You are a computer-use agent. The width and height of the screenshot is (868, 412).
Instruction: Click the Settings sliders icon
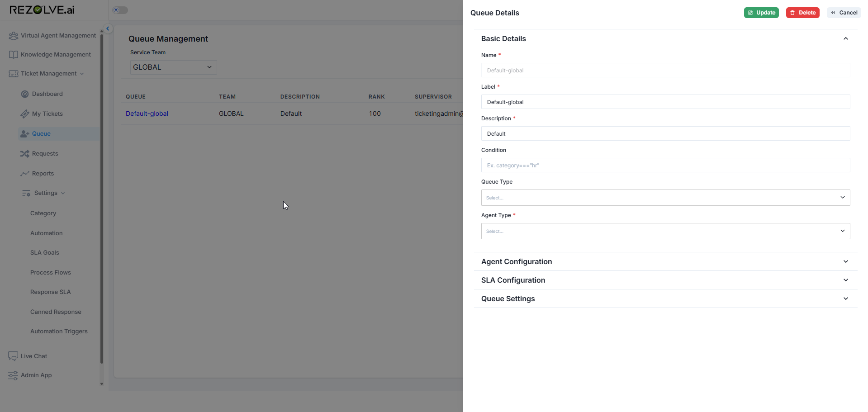pyautogui.click(x=26, y=193)
